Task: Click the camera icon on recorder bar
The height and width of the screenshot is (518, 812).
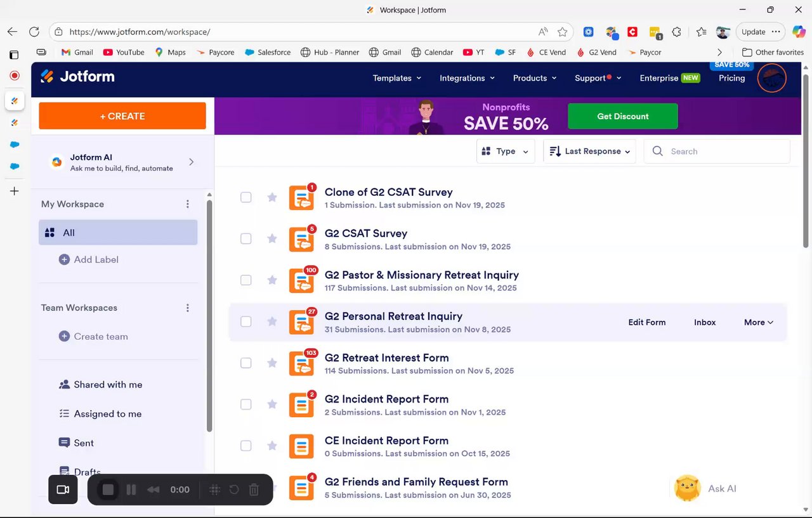Action: coord(63,489)
